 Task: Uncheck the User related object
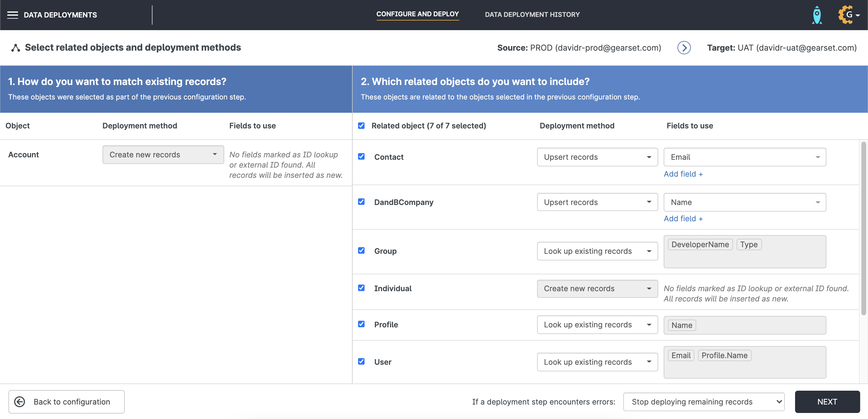tap(361, 361)
